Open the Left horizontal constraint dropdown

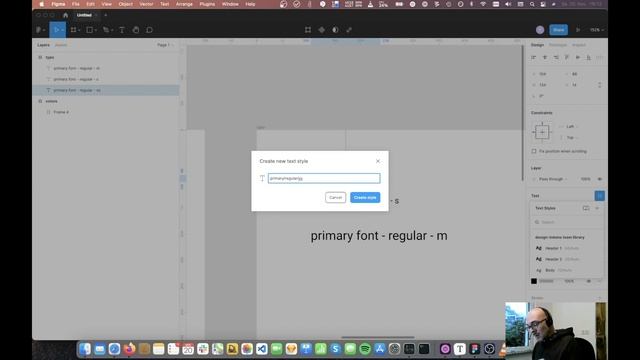571,127
